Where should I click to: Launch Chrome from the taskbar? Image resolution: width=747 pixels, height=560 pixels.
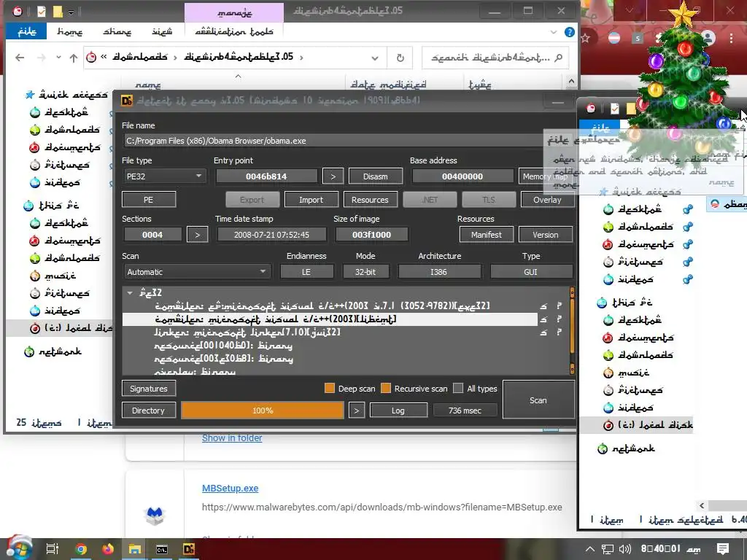(x=81, y=549)
